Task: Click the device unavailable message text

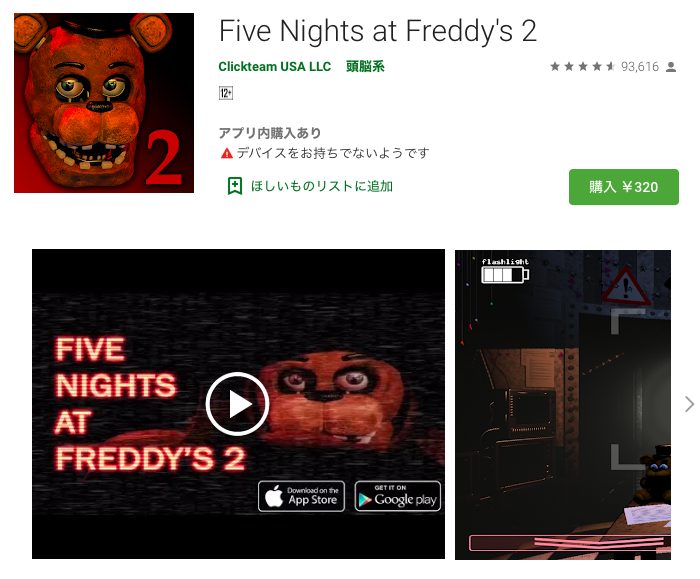Action: point(333,153)
